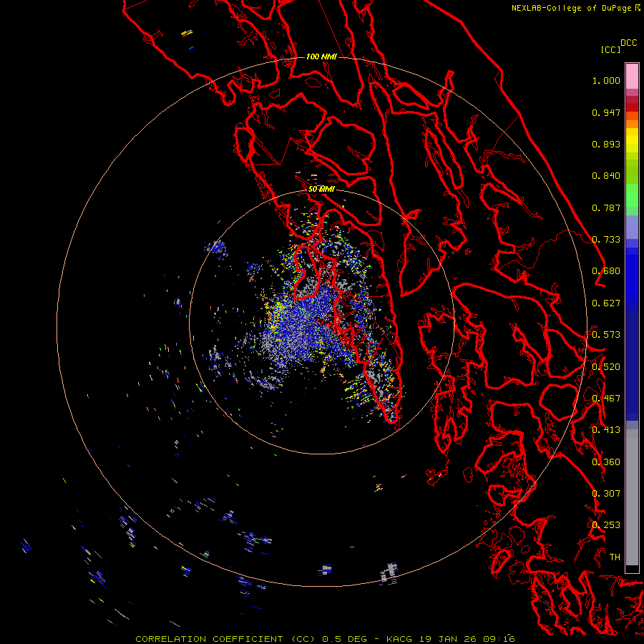This screenshot has width=644, height=644.
Task: Click the 0.573 value on the color scale
Action: 606,335
